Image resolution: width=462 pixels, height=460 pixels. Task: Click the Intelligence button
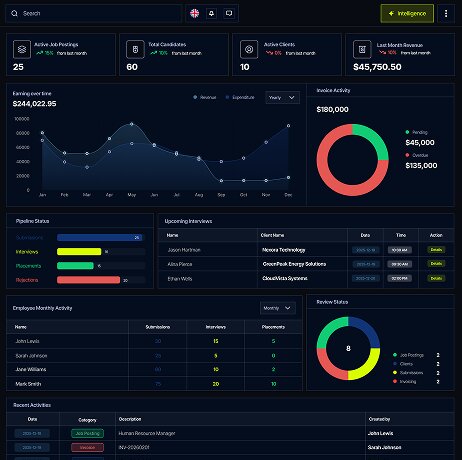click(x=407, y=13)
